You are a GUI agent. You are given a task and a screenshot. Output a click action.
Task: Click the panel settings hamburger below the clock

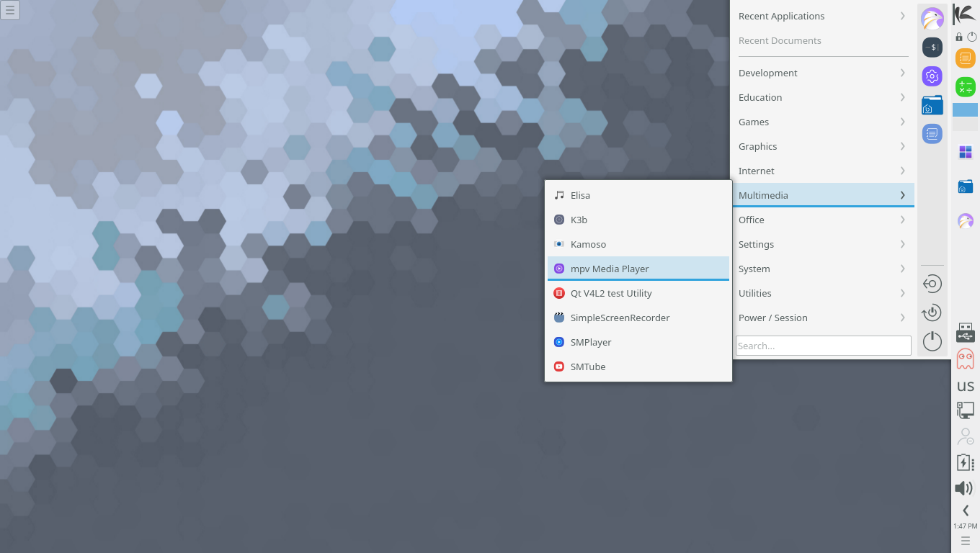coord(966,541)
